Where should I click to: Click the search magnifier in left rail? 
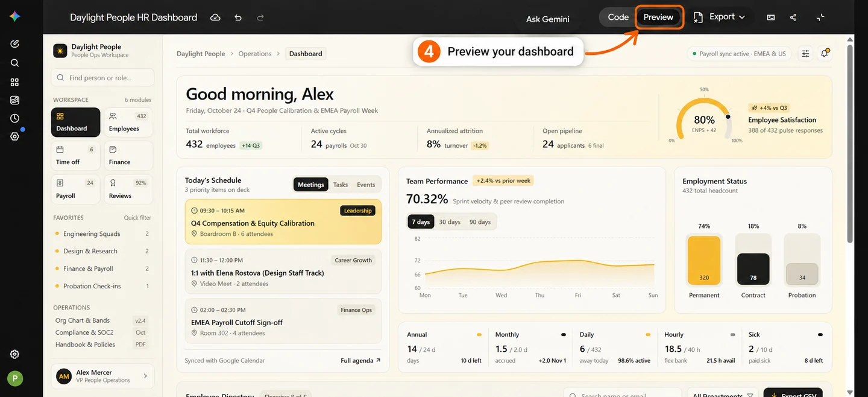pos(14,63)
